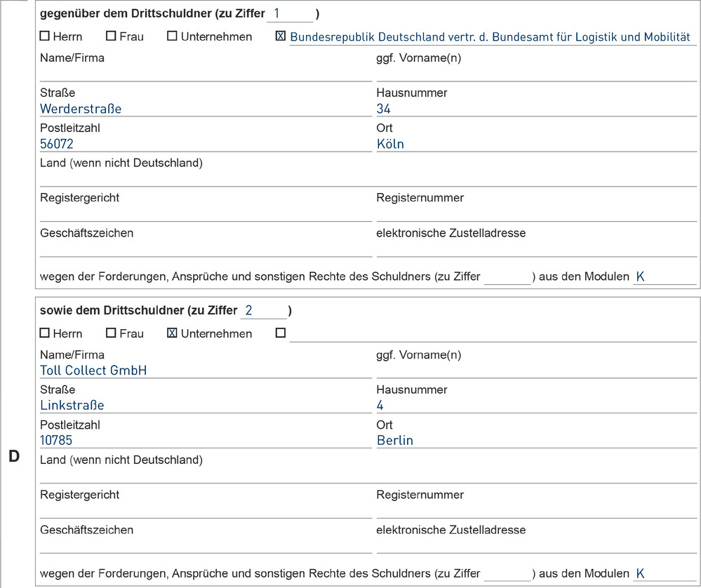Viewport: 701px width, 588px height.
Task: Check the unlabeled box beside Unternehmen for Drittschuldner 2
Action: [281, 333]
